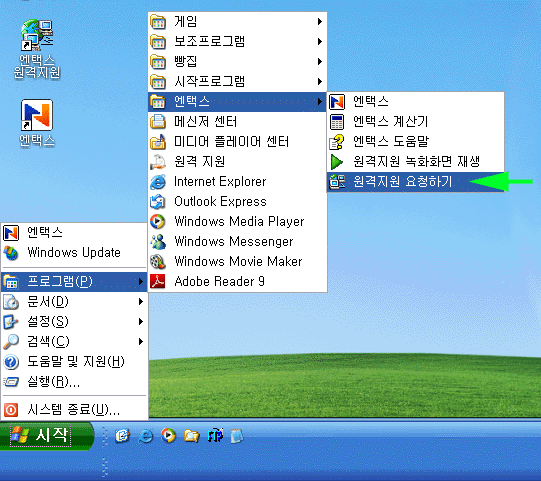
Task: Open the folder quick launch icon
Action: click(191, 436)
